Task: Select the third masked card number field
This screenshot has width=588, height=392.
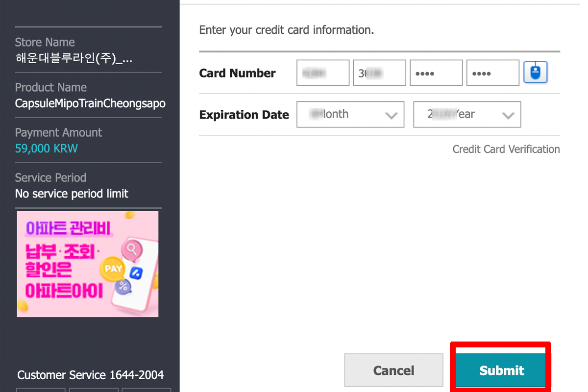Action: point(436,73)
